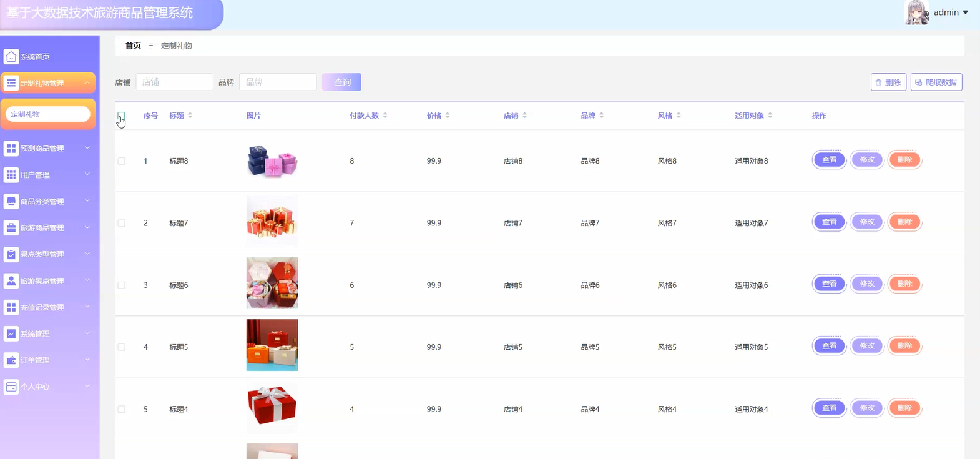Image resolution: width=980 pixels, height=459 pixels.
Task: Click the 查询 search button
Action: (341, 82)
